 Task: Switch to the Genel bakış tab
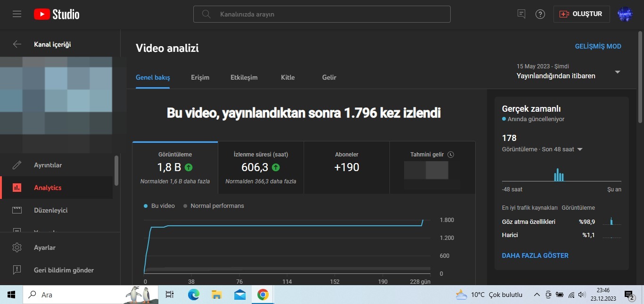(x=153, y=77)
